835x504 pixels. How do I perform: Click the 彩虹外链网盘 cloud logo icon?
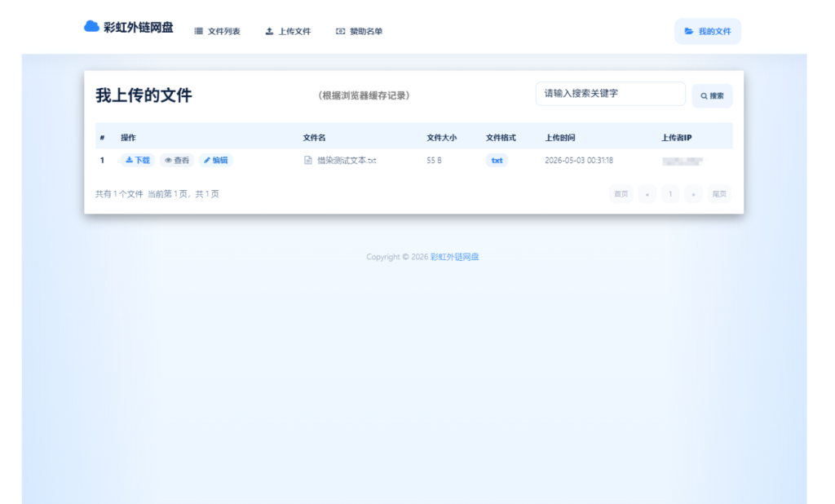(91, 26)
